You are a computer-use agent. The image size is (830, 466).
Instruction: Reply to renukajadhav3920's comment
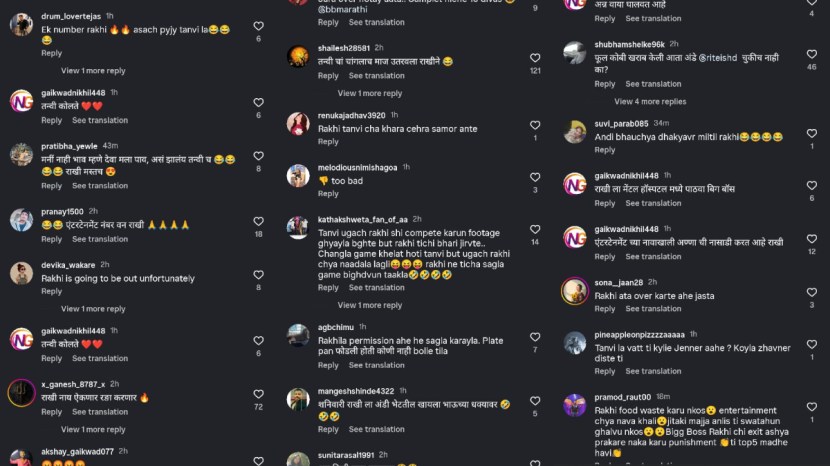click(x=328, y=141)
